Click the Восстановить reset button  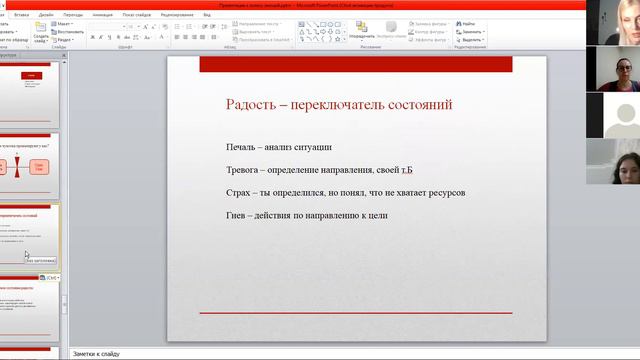[68, 32]
